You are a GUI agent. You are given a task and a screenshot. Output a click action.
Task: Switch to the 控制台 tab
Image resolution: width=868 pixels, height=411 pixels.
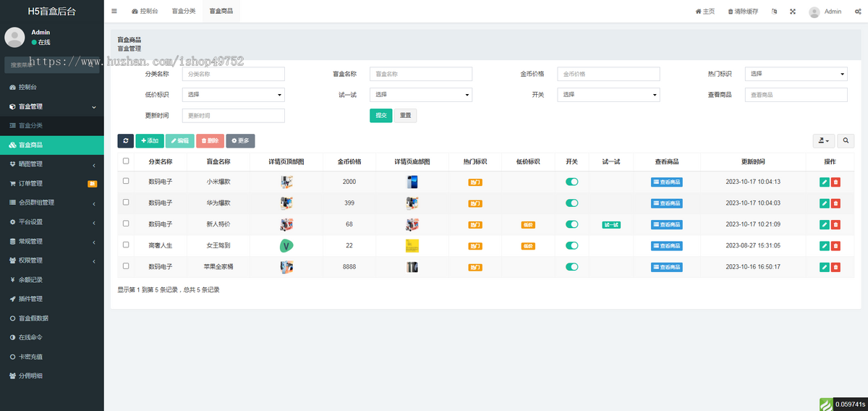point(145,12)
